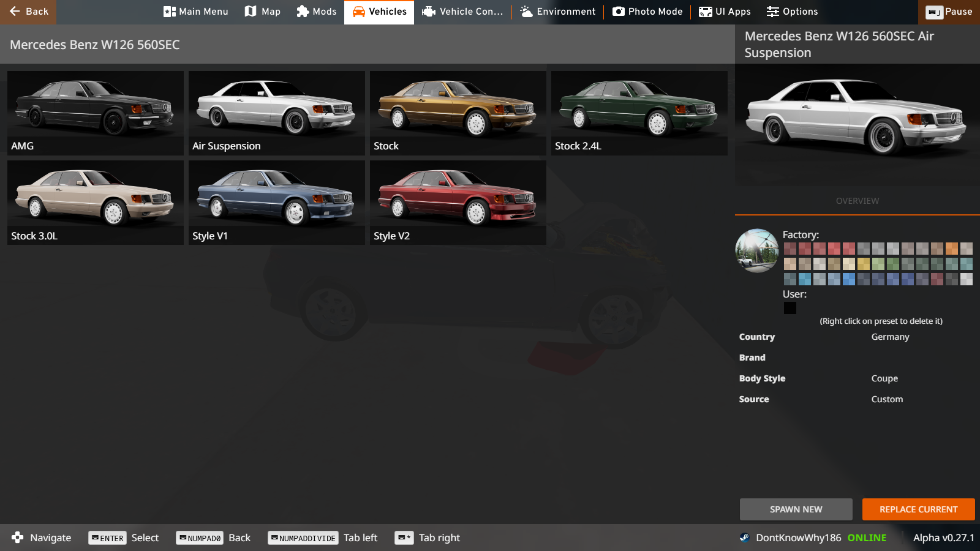Choose the Style V1 configuration
The height and width of the screenshot is (551, 980).
[x=277, y=203]
